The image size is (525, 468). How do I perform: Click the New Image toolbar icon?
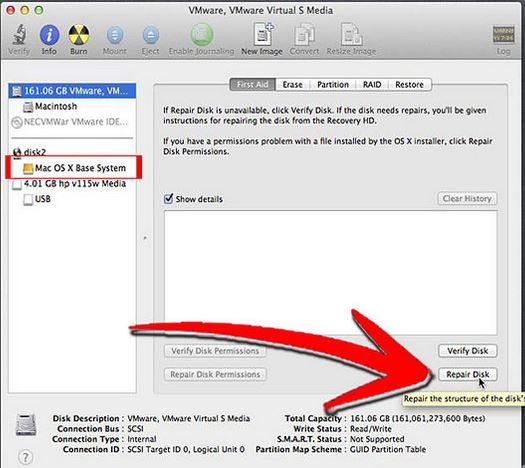pos(263,34)
